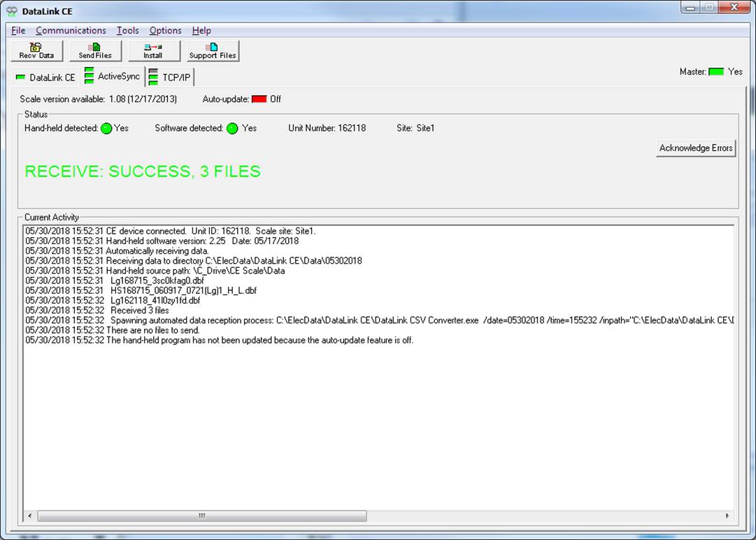
Task: Click the RECEIVE: SUCCESS, 3 FILES message
Action: (x=143, y=171)
